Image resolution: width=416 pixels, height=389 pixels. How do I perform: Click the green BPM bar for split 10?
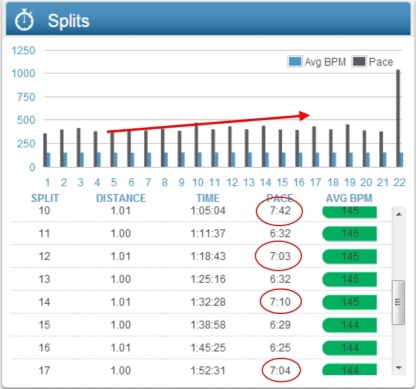pos(349,212)
